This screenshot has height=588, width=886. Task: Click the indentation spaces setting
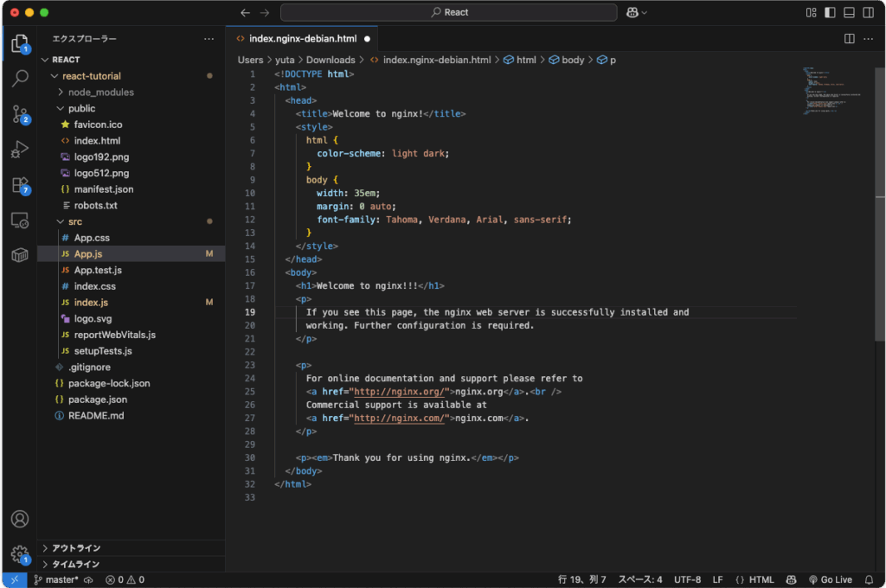tap(639, 579)
